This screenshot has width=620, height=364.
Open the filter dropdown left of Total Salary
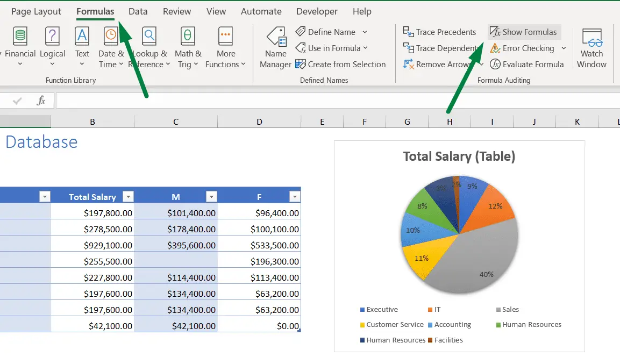click(45, 196)
